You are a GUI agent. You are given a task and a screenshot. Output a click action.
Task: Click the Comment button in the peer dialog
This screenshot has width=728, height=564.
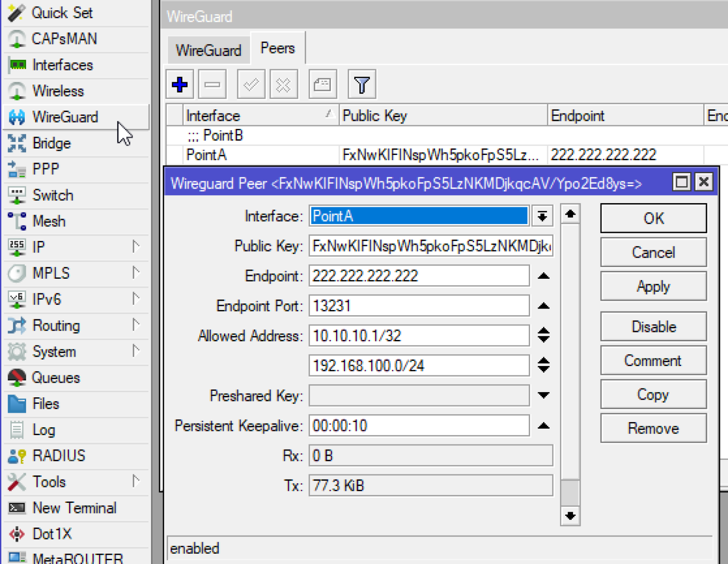[x=653, y=360]
